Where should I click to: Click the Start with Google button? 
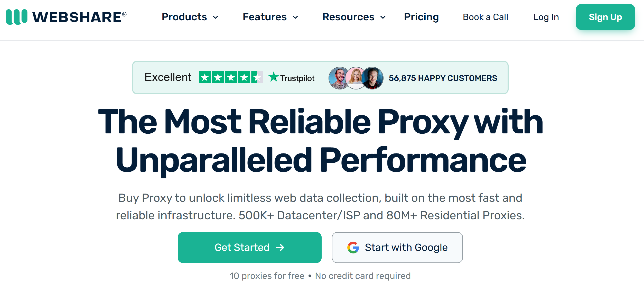397,248
